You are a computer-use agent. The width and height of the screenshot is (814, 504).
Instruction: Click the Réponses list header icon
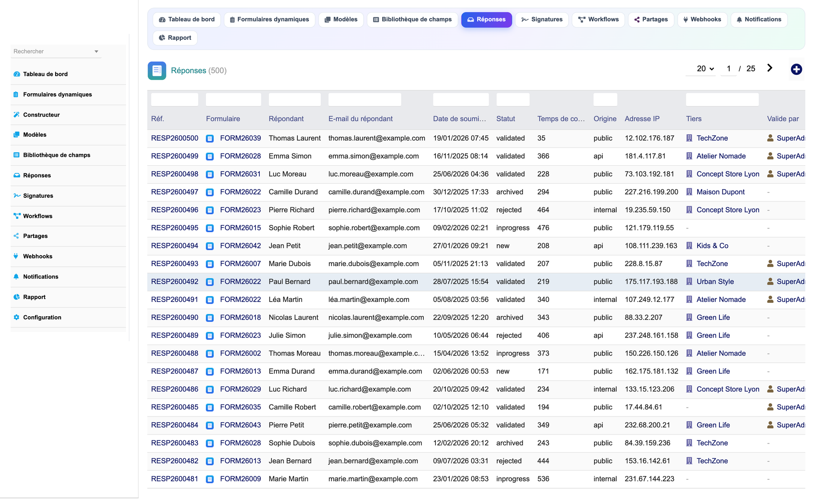(157, 71)
